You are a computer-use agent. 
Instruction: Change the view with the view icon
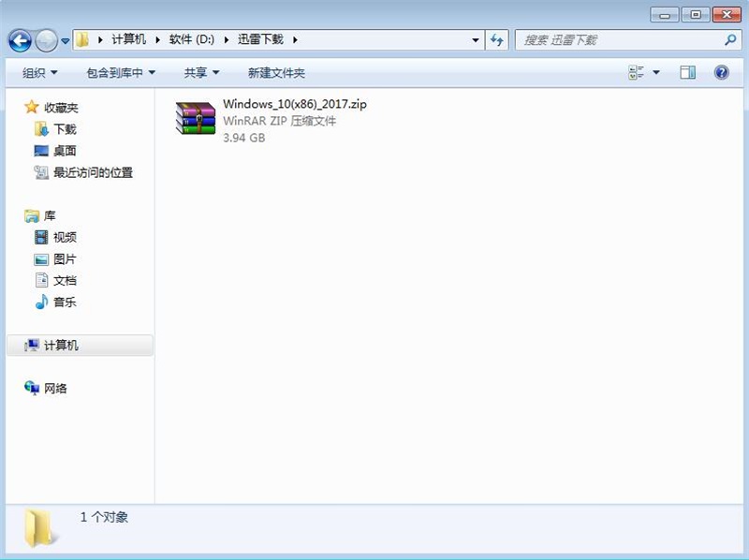point(637,73)
